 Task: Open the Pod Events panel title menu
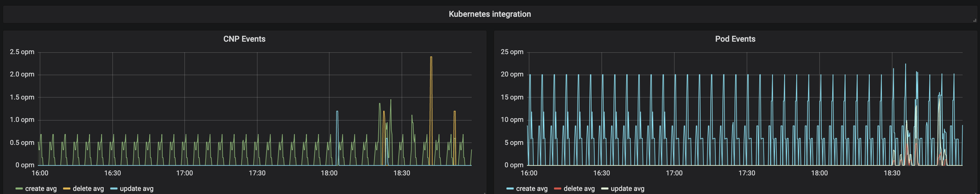pyautogui.click(x=735, y=39)
